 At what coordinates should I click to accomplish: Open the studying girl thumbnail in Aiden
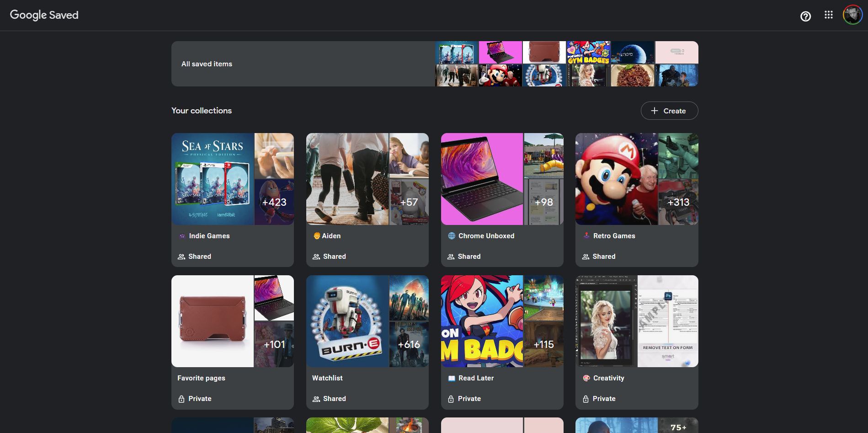click(409, 155)
